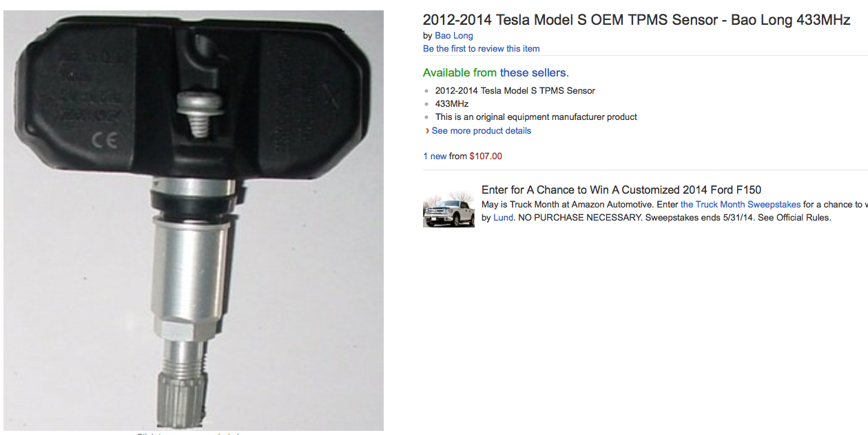
Task: Click the product title Tesla Model S OEM TPMS Sensor
Action: (x=637, y=21)
